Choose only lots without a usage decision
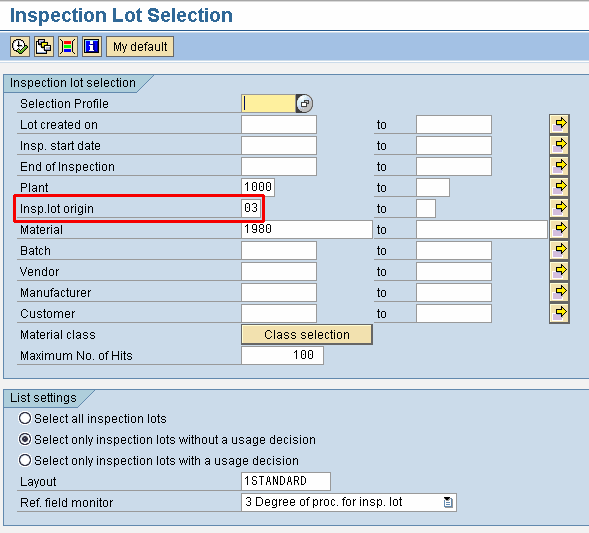 [25, 439]
